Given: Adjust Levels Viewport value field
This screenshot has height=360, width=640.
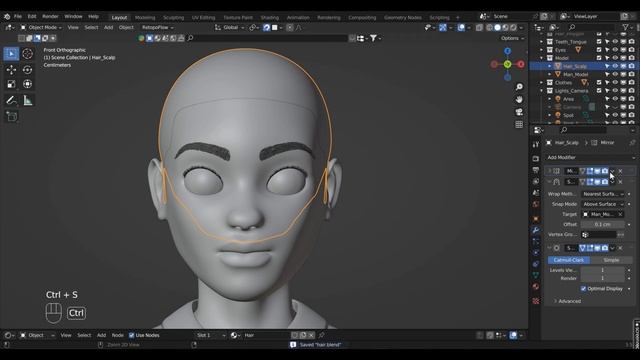Looking at the screenshot, I should click(x=603, y=270).
